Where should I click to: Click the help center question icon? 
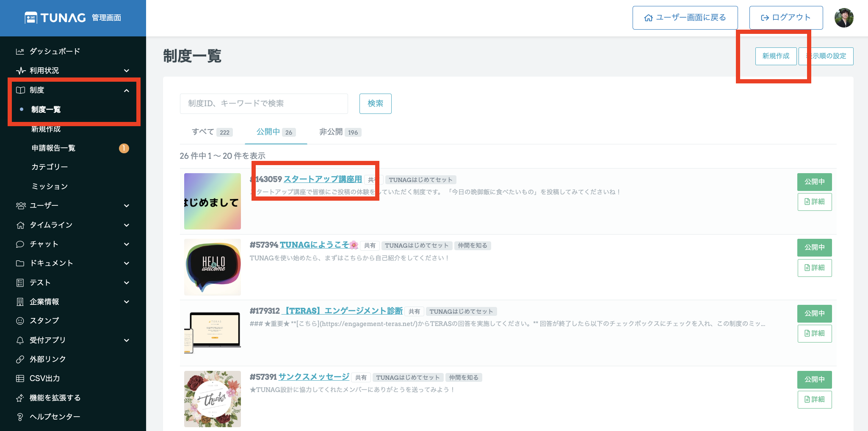(20, 417)
